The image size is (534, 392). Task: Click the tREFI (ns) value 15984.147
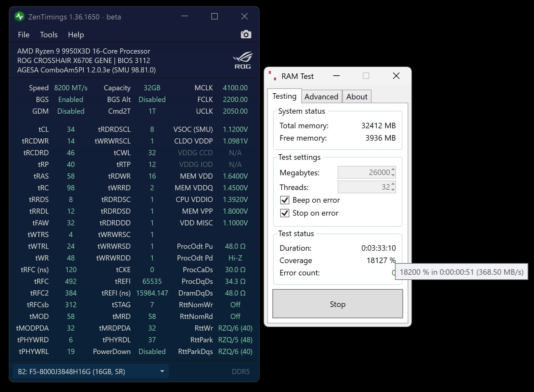pyautogui.click(x=152, y=293)
